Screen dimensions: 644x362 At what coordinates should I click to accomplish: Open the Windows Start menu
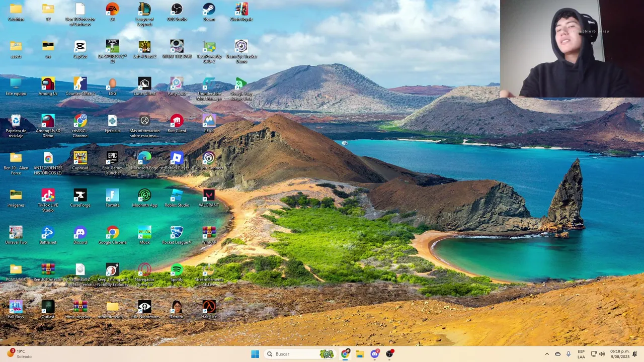coord(255,354)
